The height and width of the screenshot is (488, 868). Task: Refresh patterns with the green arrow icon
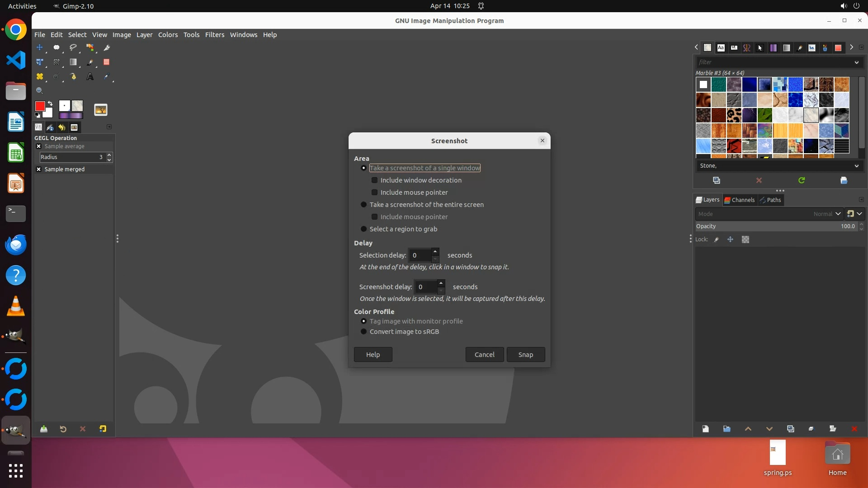802,180
